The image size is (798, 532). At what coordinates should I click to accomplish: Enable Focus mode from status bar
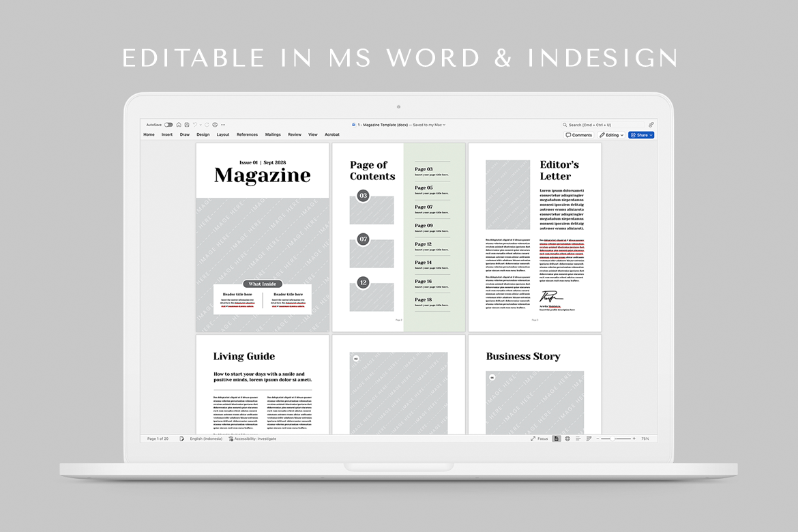coord(540,439)
